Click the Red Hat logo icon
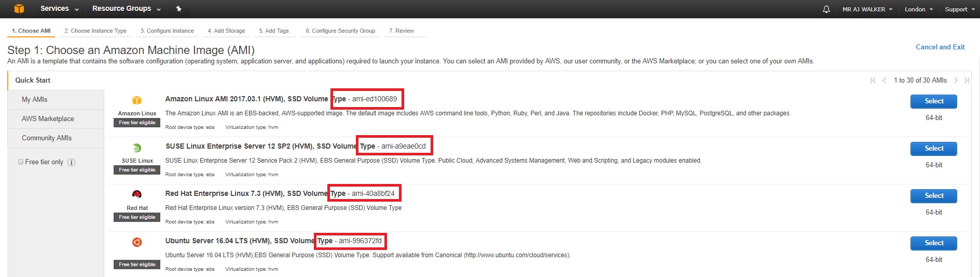980x277 pixels. [137, 195]
